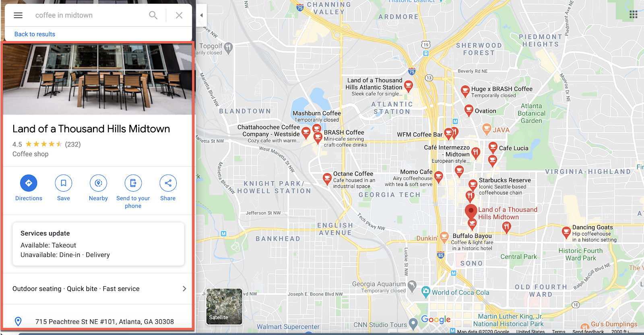The height and width of the screenshot is (335, 644).
Task: Click the search magnifier icon
Action: pos(153,15)
